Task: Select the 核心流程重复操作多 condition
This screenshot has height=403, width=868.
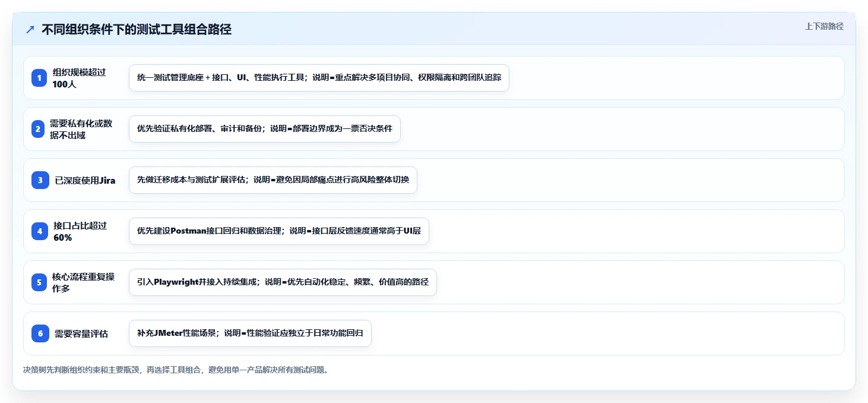Action: click(x=83, y=282)
